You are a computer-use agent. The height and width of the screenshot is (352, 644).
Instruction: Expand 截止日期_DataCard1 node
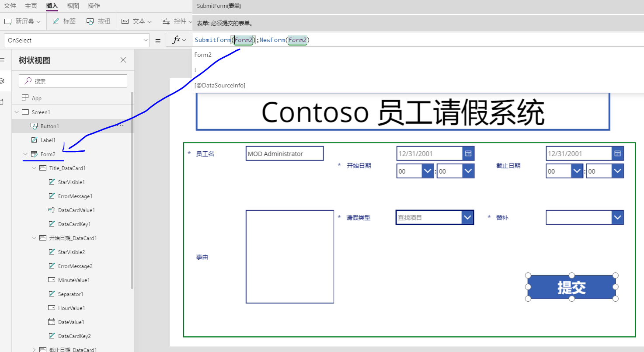(34, 349)
